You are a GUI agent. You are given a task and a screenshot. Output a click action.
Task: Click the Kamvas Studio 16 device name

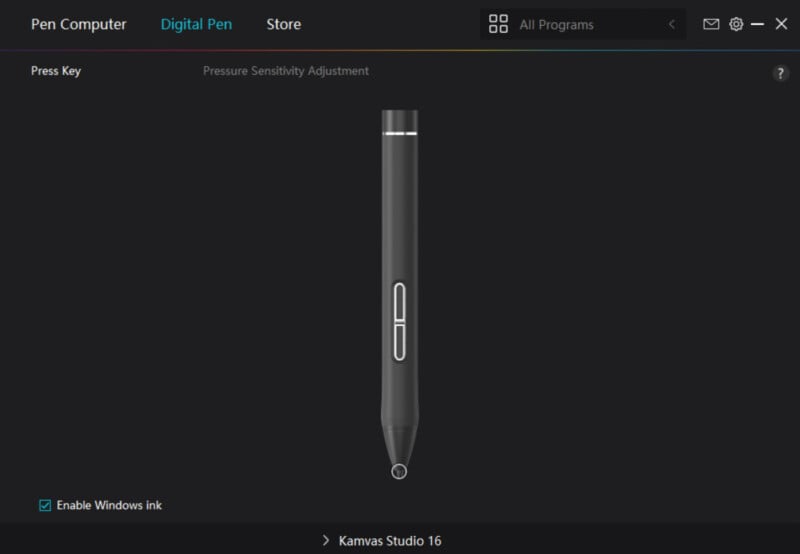pyautogui.click(x=390, y=541)
